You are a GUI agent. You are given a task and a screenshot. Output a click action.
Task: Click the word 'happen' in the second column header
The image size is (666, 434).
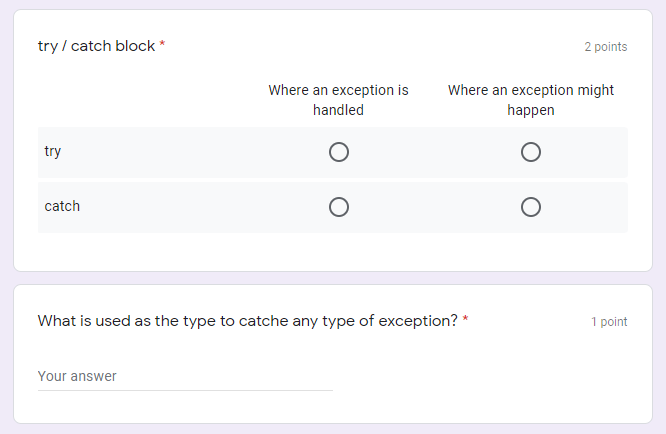tap(531, 110)
